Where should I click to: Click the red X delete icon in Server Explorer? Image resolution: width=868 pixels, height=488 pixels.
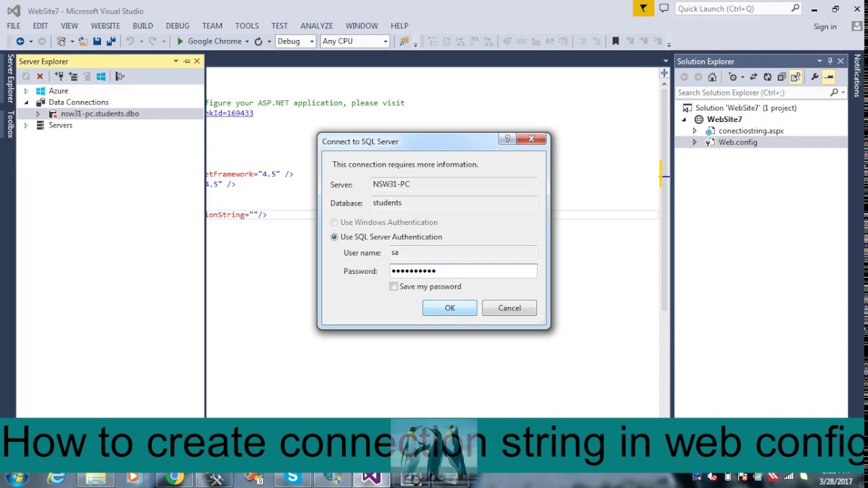point(40,76)
